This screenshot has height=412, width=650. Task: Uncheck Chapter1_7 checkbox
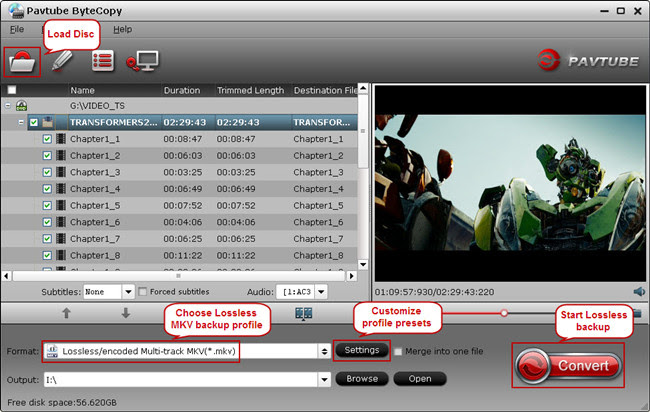click(47, 239)
